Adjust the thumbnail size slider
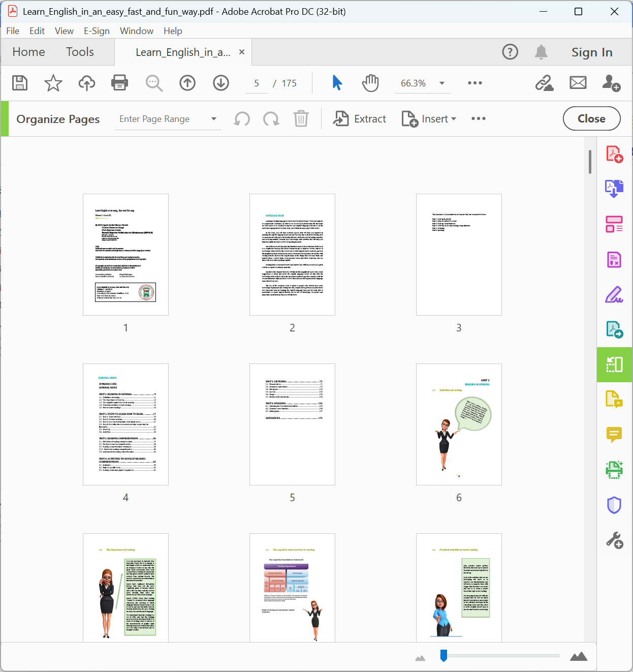633x672 pixels. [444, 656]
